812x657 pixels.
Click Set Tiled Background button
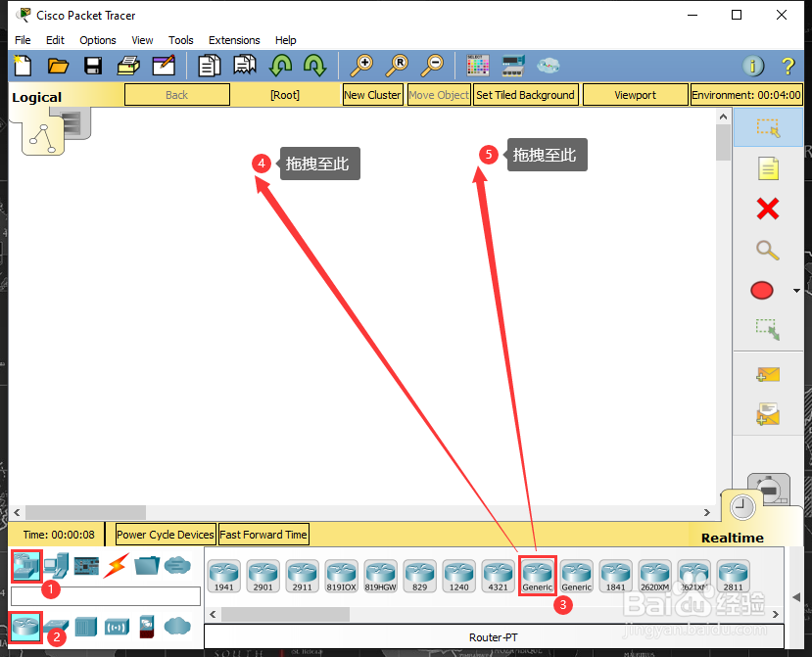526,95
